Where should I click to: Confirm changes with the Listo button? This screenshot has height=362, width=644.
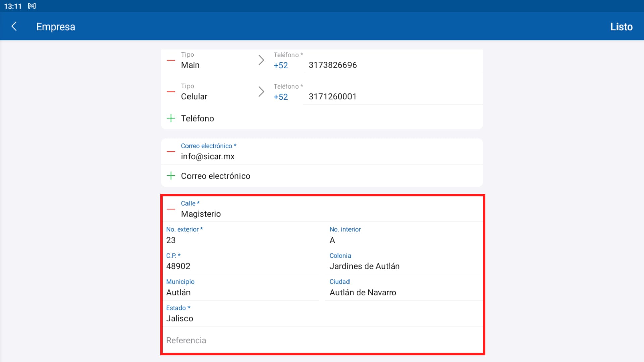(x=622, y=27)
